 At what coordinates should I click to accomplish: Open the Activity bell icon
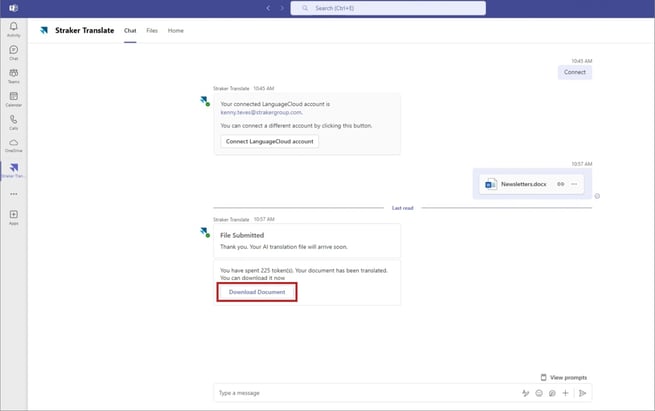pos(13,29)
